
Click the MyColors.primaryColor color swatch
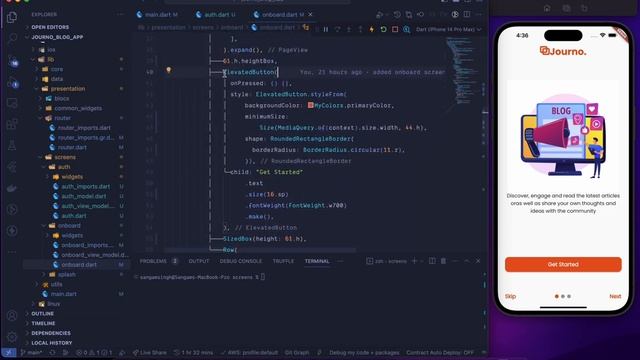pyautogui.click(x=311, y=105)
